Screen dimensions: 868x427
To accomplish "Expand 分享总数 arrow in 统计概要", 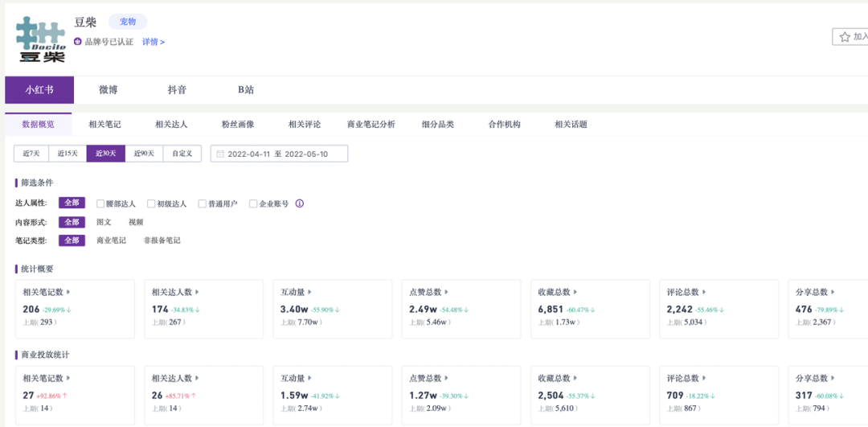I will [x=833, y=292].
